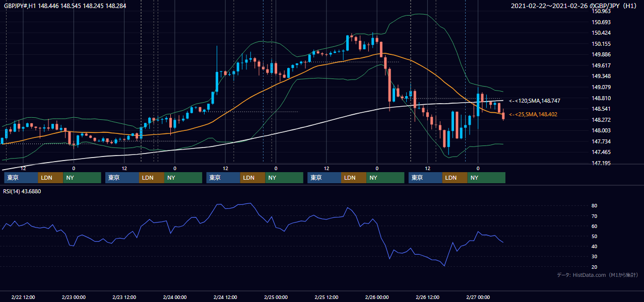644x302 pixels.
Task: Select the 25 SMA 148.402 label
Action: click(x=533, y=115)
